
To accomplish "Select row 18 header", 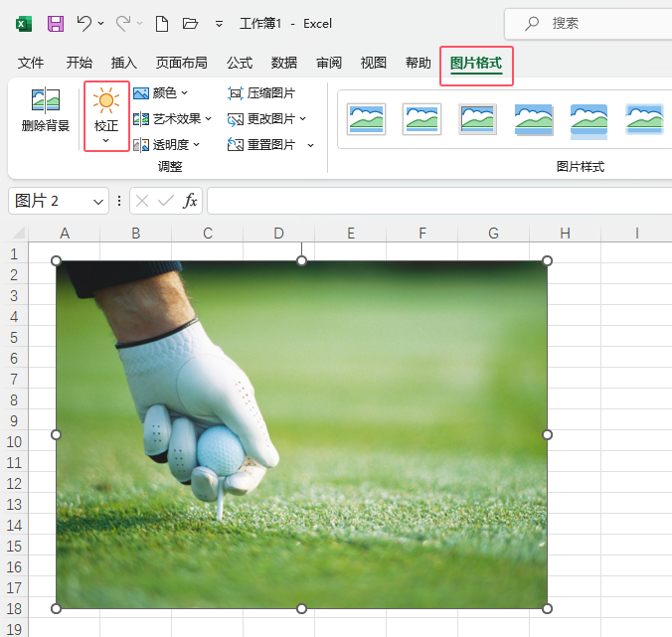I will pos(14,609).
